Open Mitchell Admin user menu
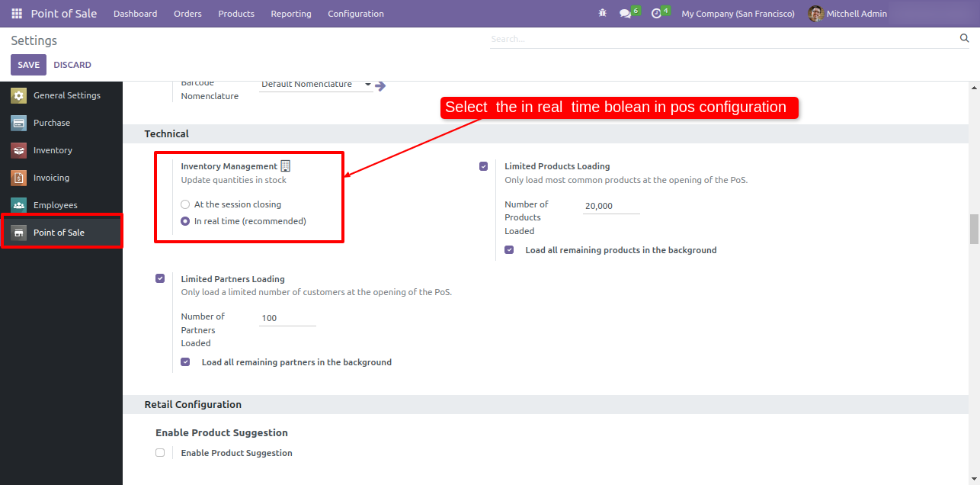This screenshot has height=485, width=980. pyautogui.click(x=847, y=14)
